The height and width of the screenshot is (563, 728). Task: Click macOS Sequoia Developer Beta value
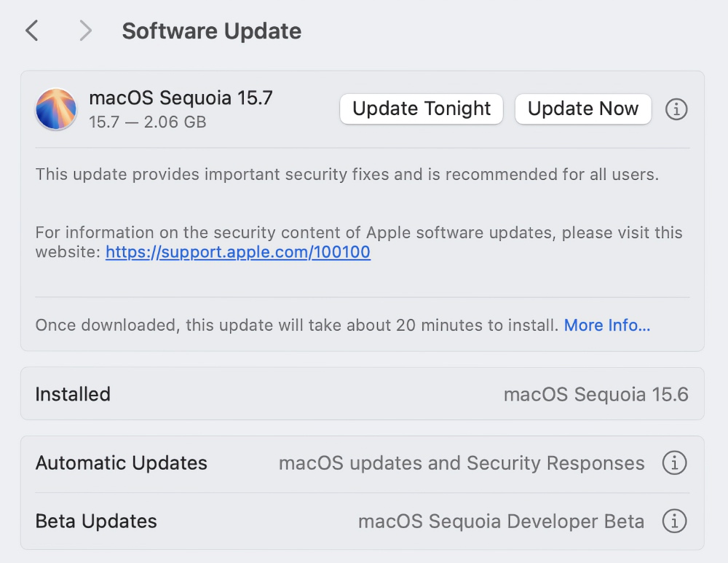(x=501, y=521)
